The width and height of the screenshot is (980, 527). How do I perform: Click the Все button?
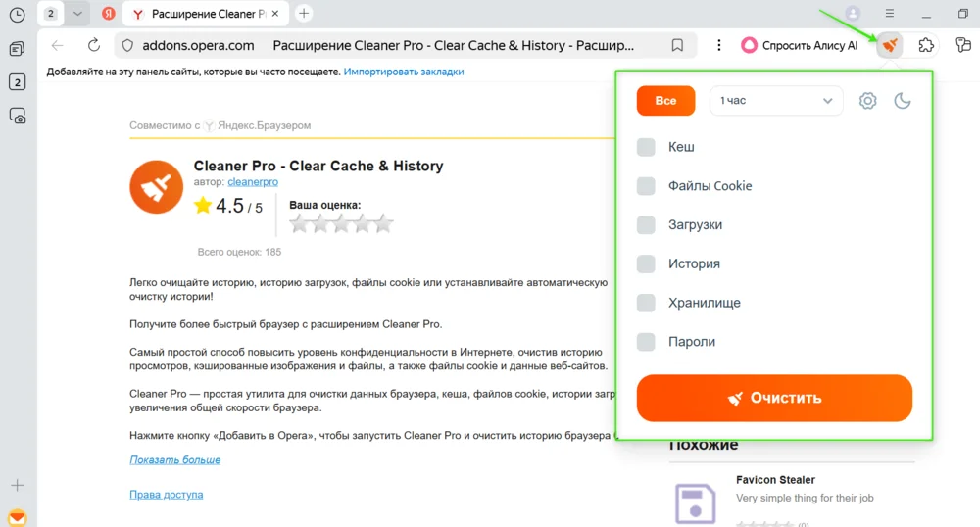point(665,101)
